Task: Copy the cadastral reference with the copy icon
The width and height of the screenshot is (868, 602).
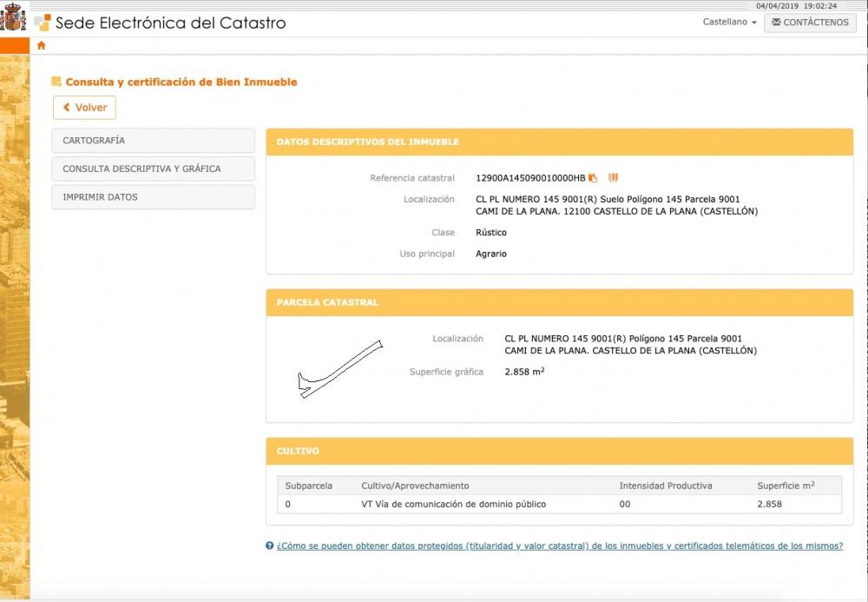Action: pos(593,178)
